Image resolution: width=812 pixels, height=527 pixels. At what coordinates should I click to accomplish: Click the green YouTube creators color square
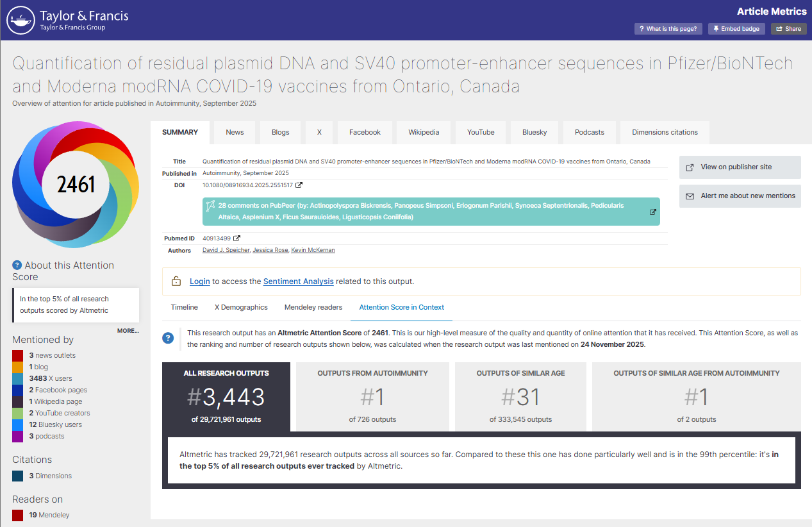click(18, 413)
